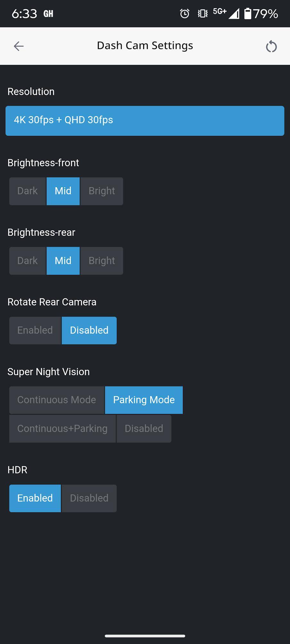Disable the HDR setting
The width and height of the screenshot is (290, 644).
coord(89,498)
